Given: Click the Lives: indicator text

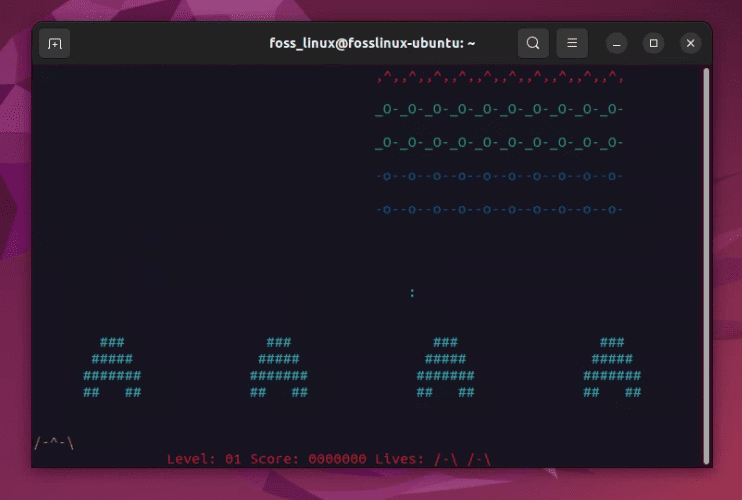Looking at the screenshot, I should (x=433, y=459).
